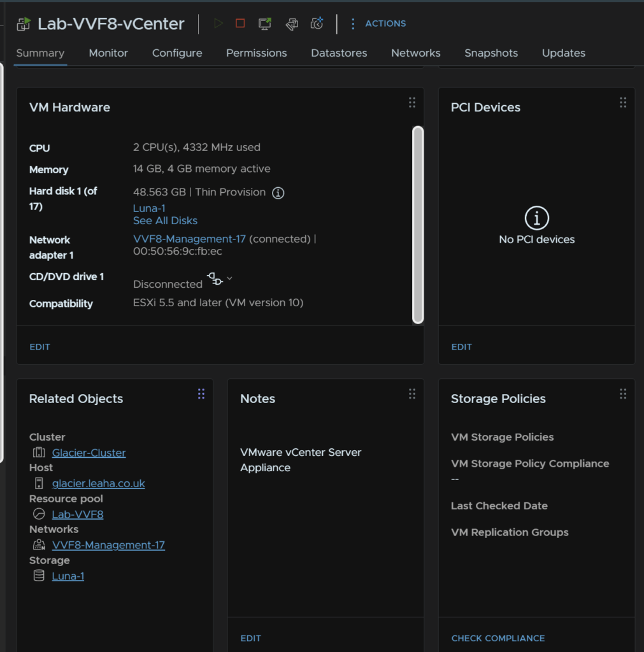The width and height of the screenshot is (644, 652).
Task: Open the Luna-1 datastore link in VM Hardware
Action: coord(149,208)
